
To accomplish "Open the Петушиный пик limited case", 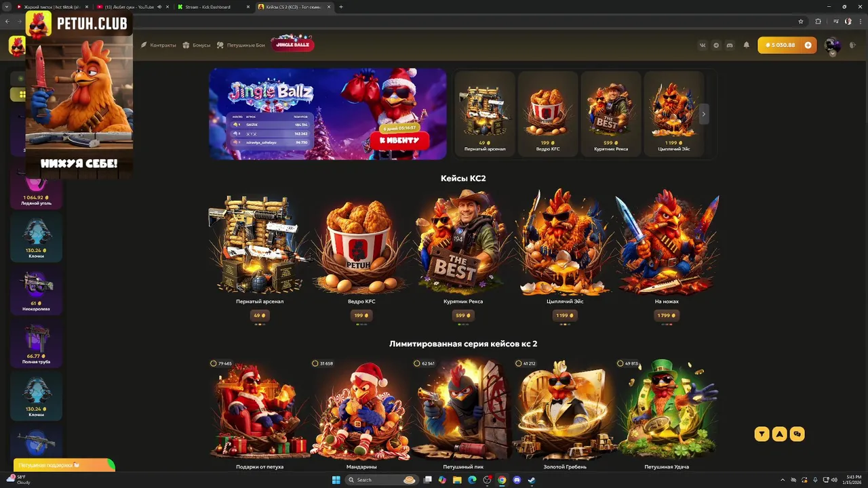I will (463, 413).
